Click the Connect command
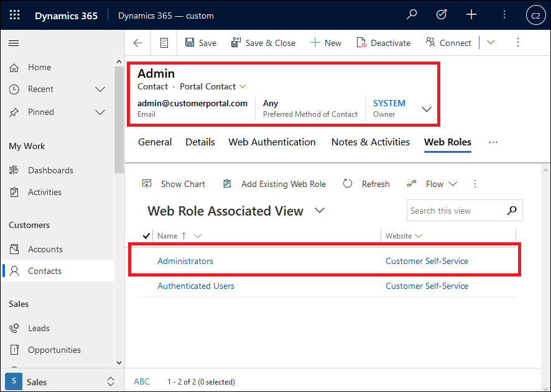 [x=448, y=43]
